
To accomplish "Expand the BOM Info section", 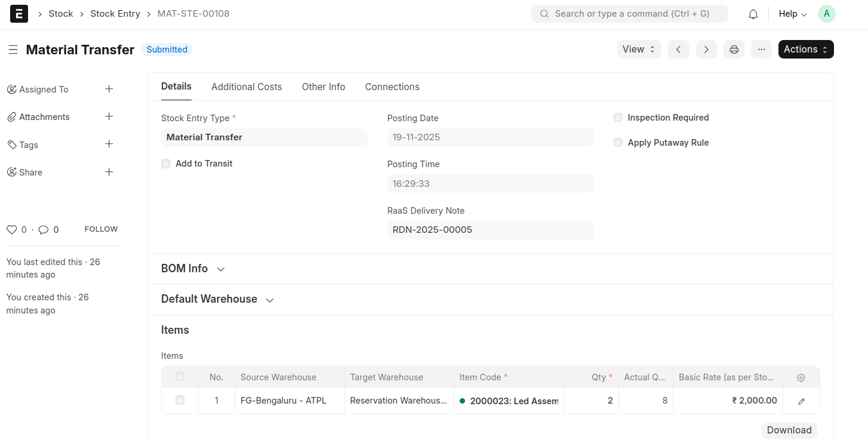I will pyautogui.click(x=220, y=269).
